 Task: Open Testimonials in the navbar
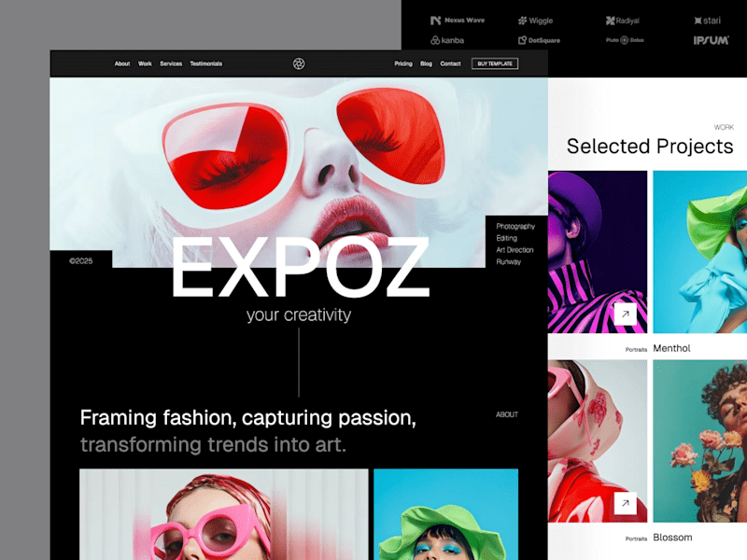tap(205, 63)
